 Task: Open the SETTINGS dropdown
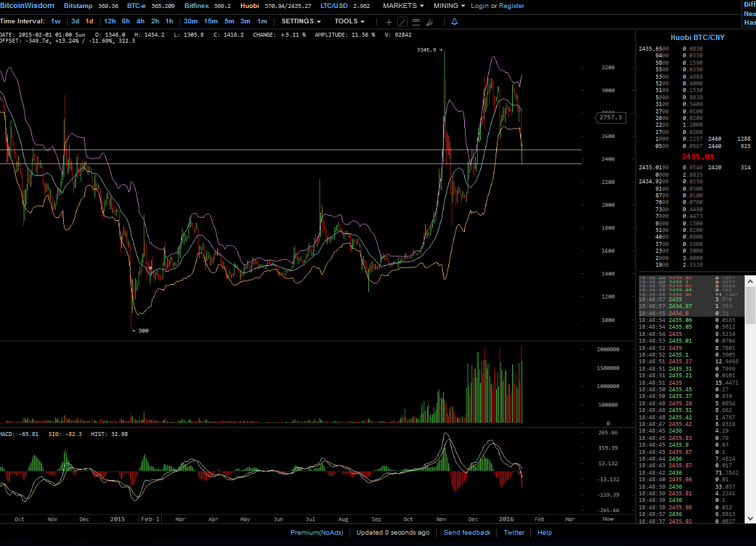click(x=301, y=21)
